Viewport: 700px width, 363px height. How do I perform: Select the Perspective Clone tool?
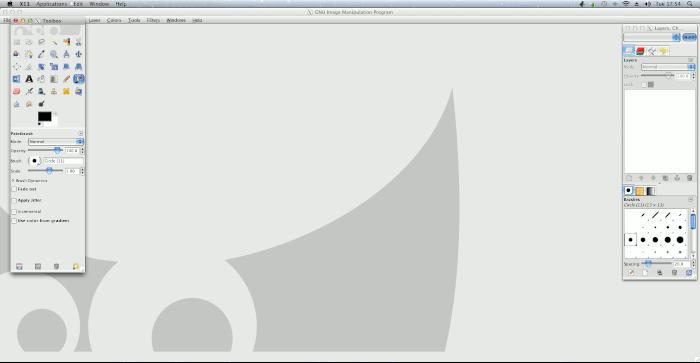pos(79,92)
